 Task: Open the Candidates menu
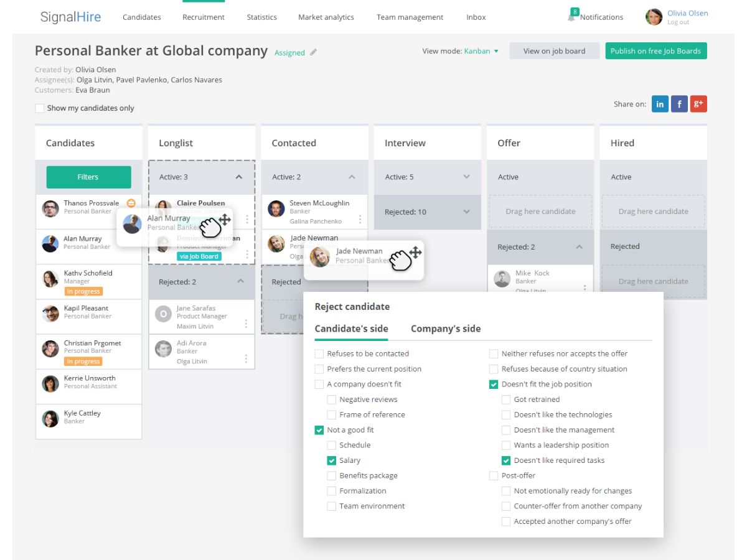click(x=142, y=17)
